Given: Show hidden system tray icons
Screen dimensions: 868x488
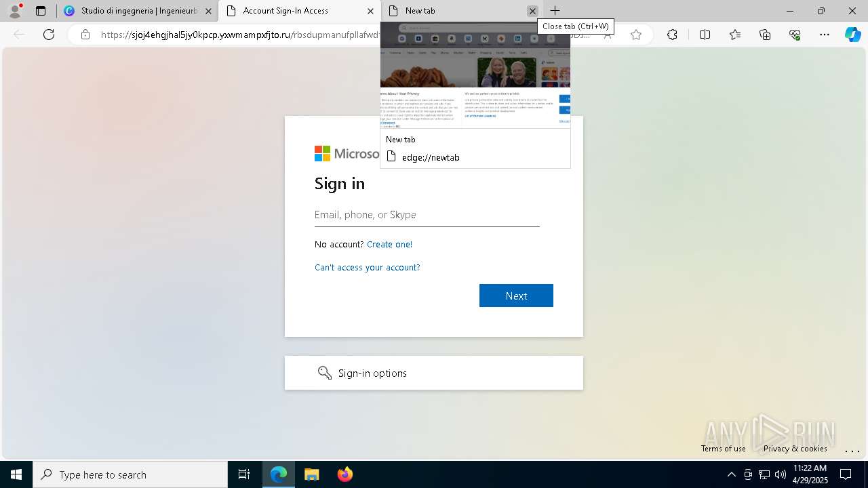Looking at the screenshot, I should 731,474.
